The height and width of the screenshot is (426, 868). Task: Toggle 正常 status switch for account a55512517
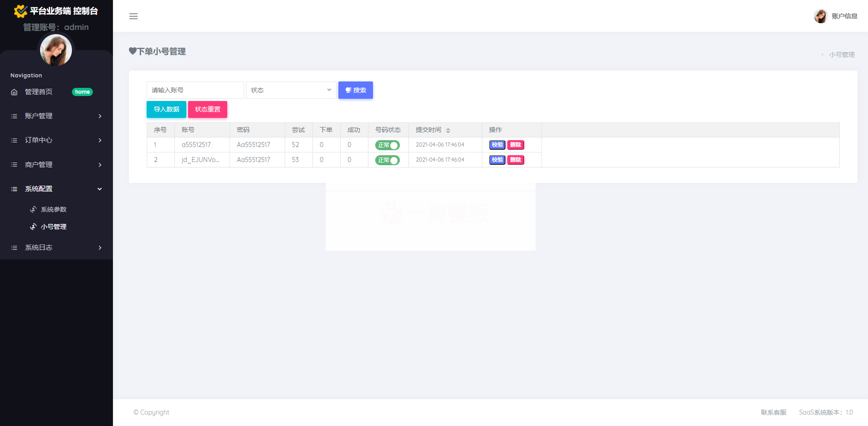point(387,145)
